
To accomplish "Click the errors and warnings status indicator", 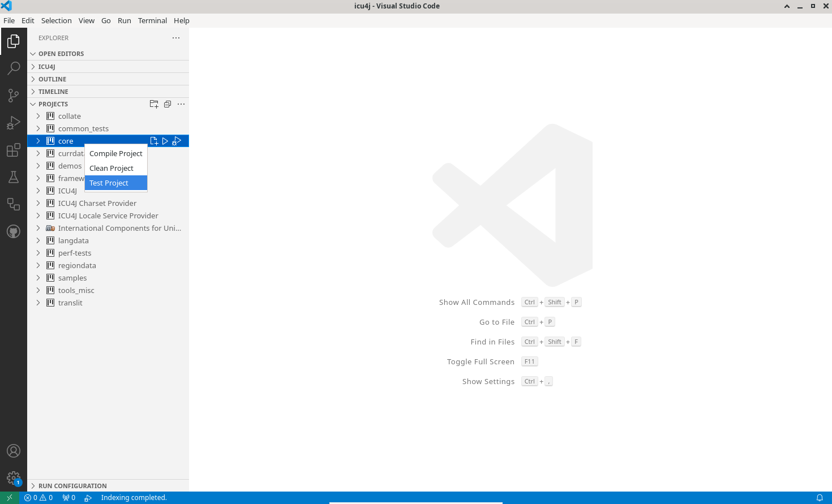I will pyautogui.click(x=38, y=498).
